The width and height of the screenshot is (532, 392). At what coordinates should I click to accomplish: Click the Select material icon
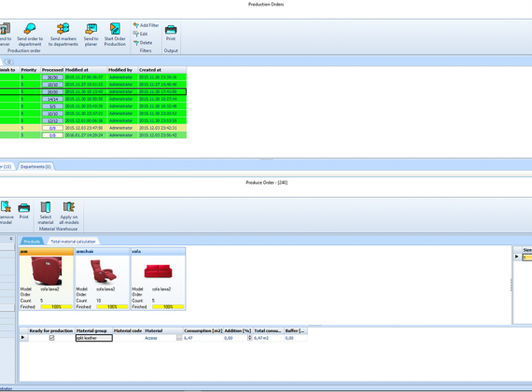pos(46,207)
